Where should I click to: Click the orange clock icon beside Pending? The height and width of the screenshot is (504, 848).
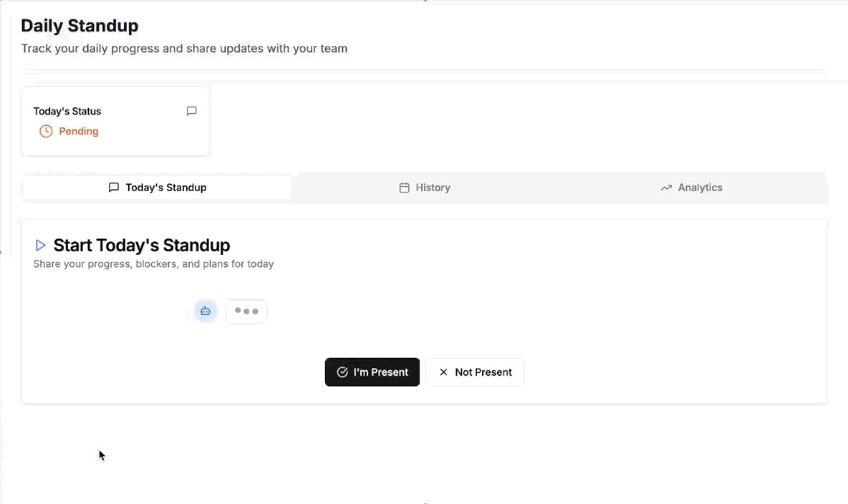46,132
